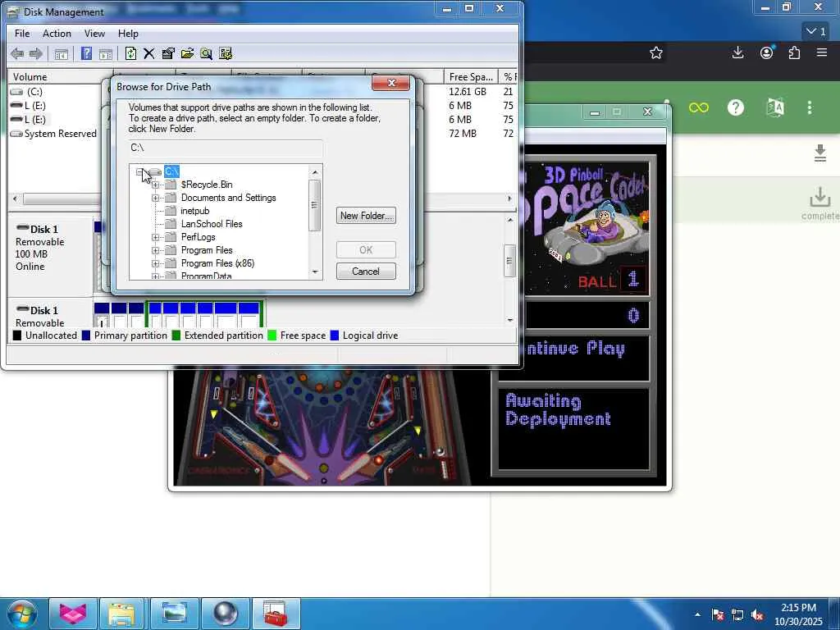Click right scroll arrow of volume list
Viewport: 840px width, 630px height.
[509, 199]
